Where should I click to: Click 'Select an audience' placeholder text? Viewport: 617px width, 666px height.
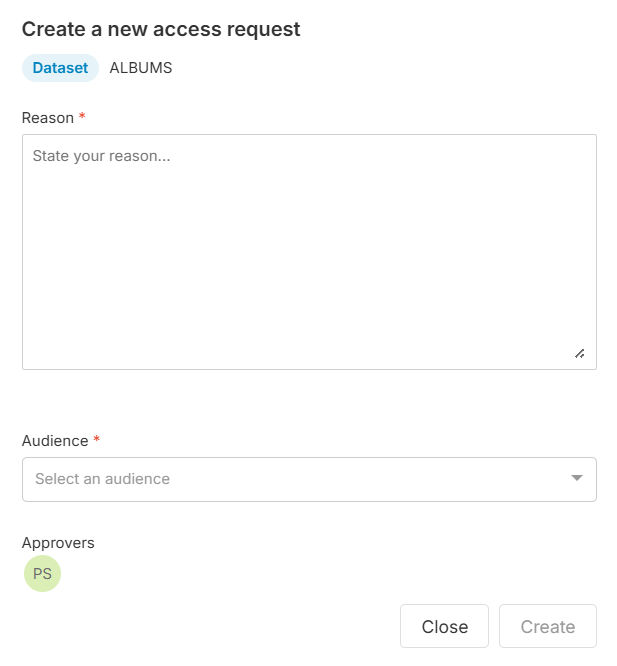point(102,479)
